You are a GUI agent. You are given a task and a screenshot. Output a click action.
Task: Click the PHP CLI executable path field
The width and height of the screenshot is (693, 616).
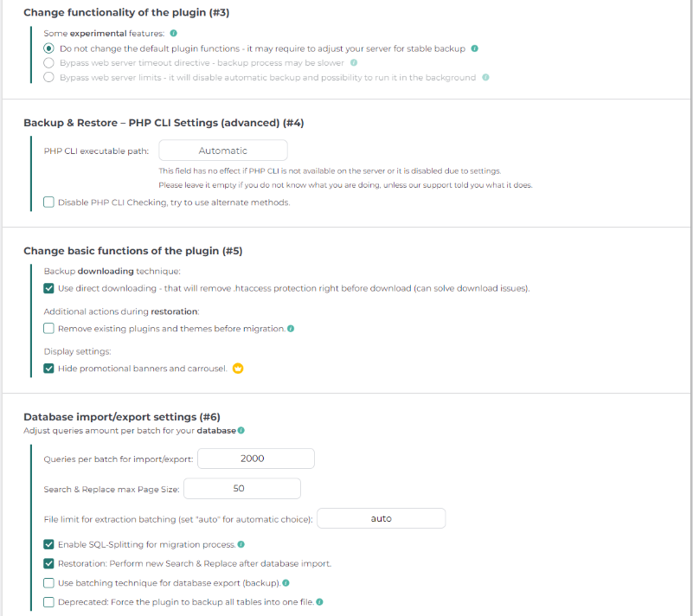pos(222,151)
